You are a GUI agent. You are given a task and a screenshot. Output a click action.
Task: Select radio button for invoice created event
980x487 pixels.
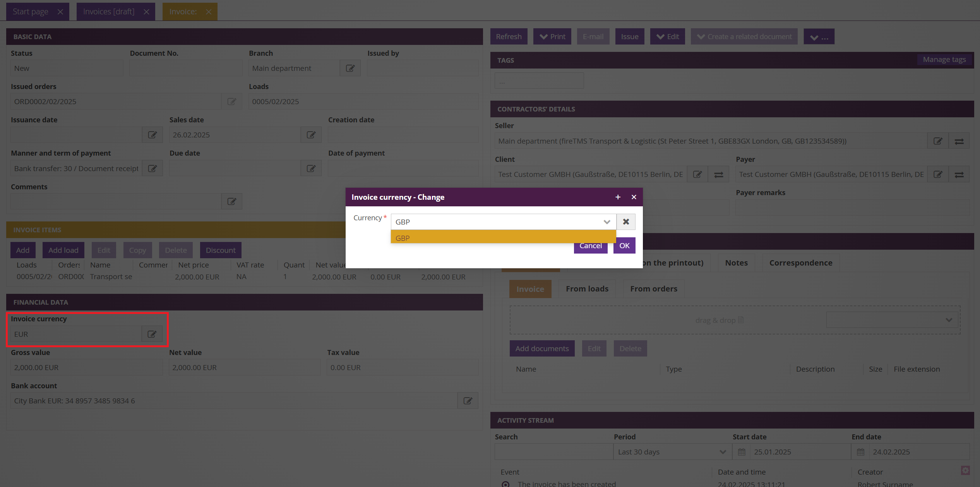(505, 484)
